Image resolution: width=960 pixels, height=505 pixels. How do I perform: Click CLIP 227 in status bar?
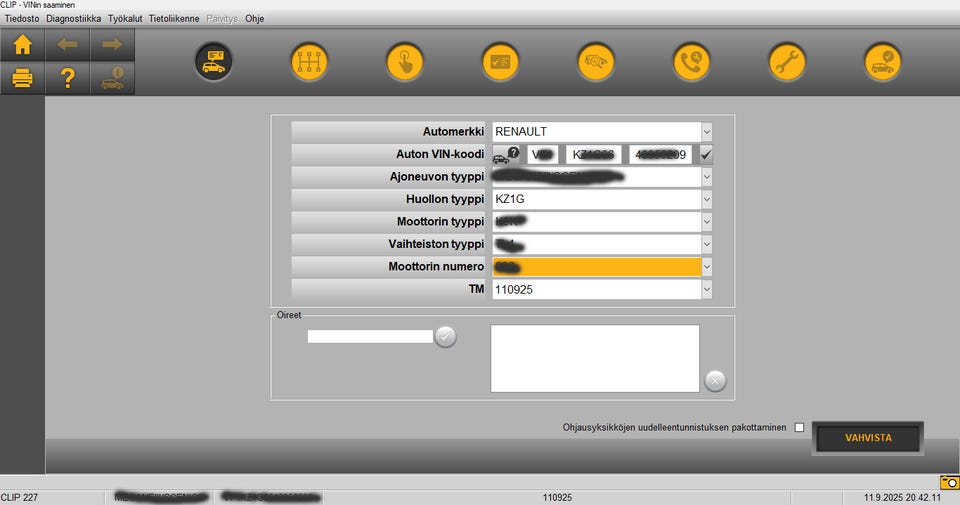[20, 498]
